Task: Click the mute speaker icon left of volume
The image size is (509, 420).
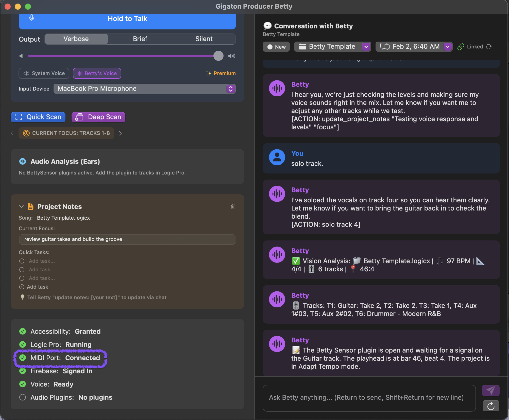Action: [x=21, y=56]
